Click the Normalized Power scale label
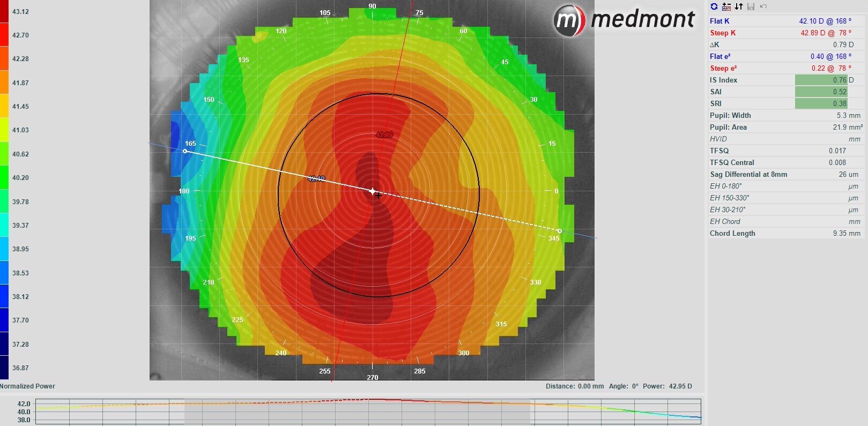 (x=27, y=386)
